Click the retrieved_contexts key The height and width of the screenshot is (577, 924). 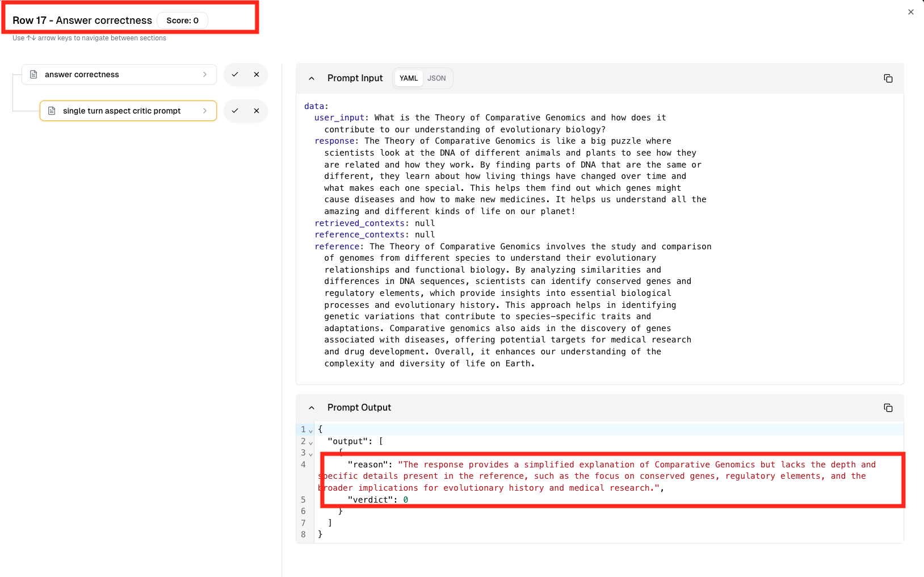pyautogui.click(x=359, y=223)
